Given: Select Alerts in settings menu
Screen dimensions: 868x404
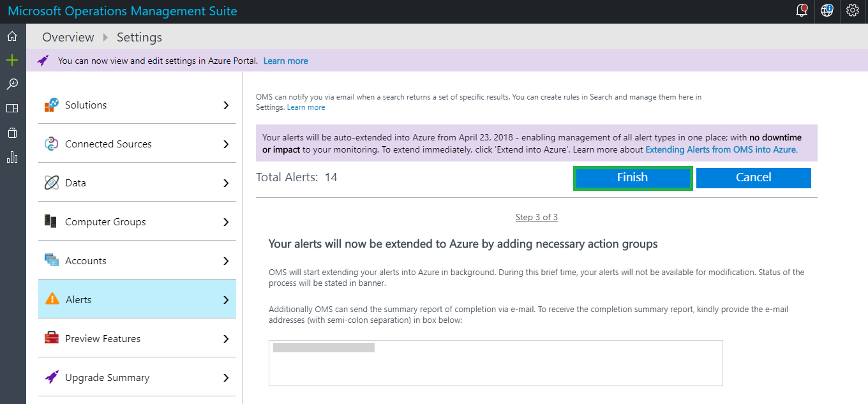Looking at the screenshot, I should (x=137, y=299).
